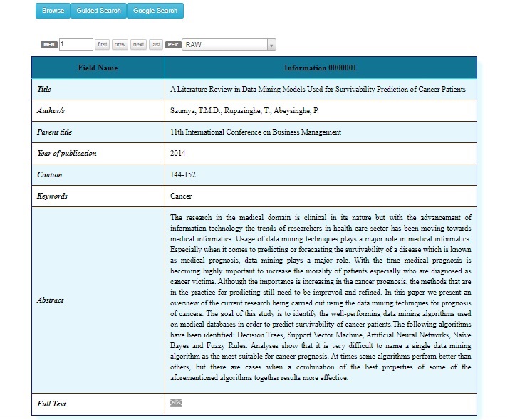Open the Google Search tab

pos(155,11)
